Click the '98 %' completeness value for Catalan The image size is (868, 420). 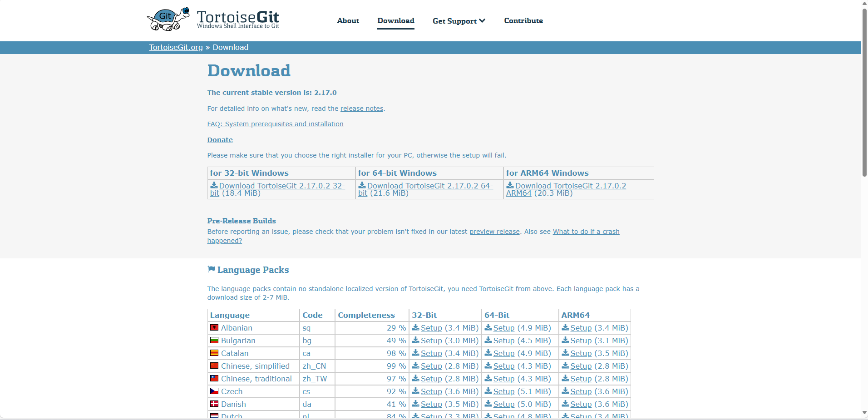[396, 353]
